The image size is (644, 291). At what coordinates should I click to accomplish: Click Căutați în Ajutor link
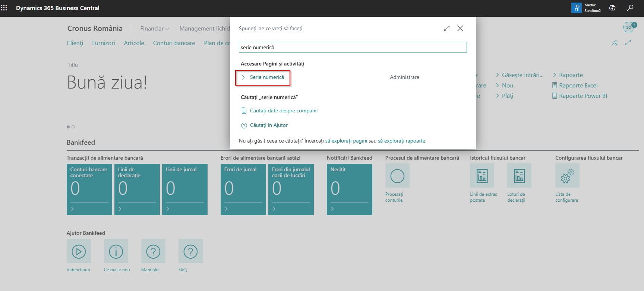(x=269, y=125)
